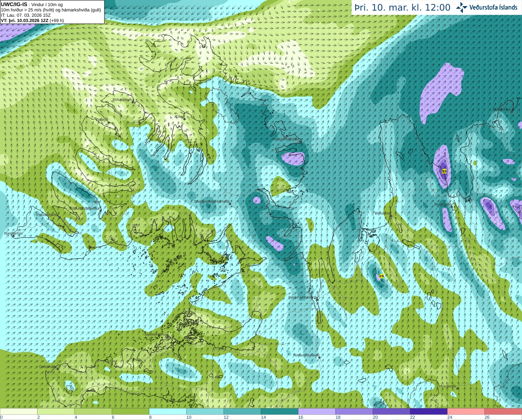Viewport: 522px width, 420px height.
Task: Select the 10–12 m/s turquoise swatch
Action: coord(205,411)
